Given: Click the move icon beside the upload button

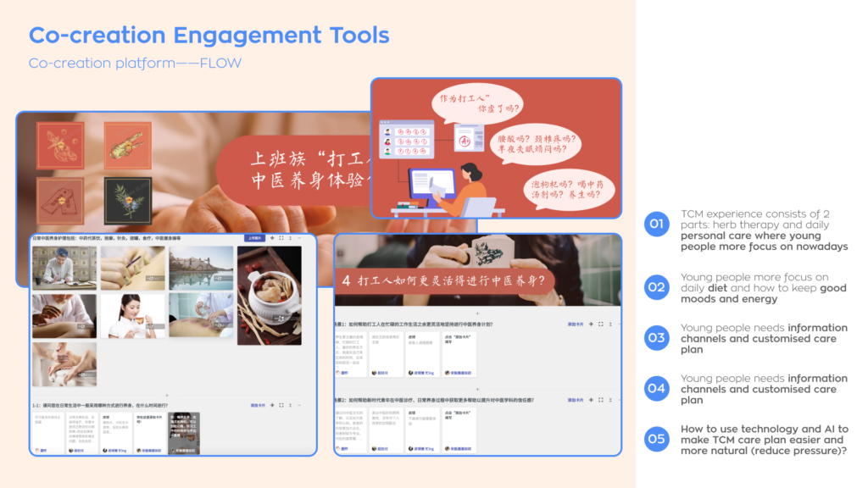Looking at the screenshot, I should click(271, 238).
